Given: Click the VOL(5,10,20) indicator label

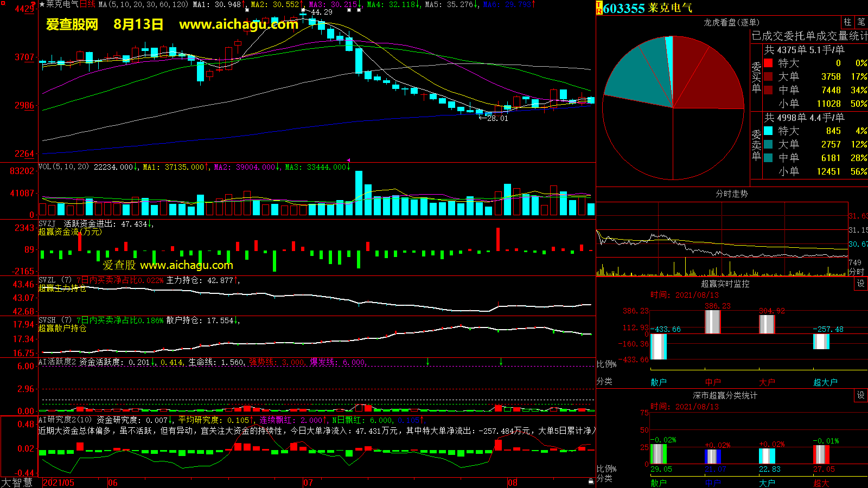Looking at the screenshot, I should (63, 167).
